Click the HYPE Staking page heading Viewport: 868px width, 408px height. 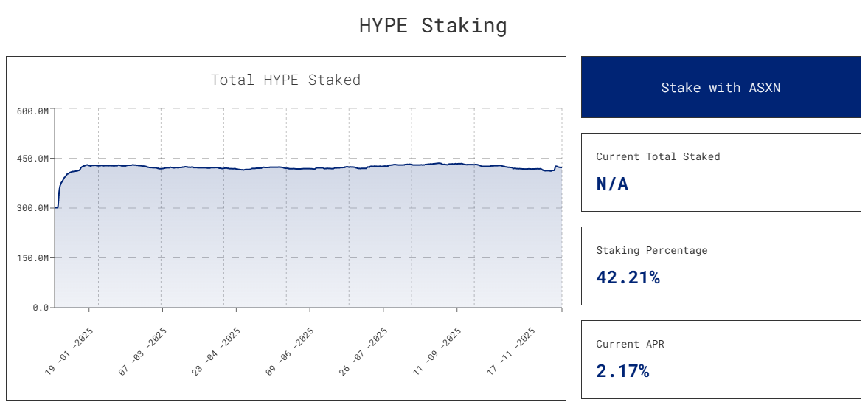click(433, 25)
